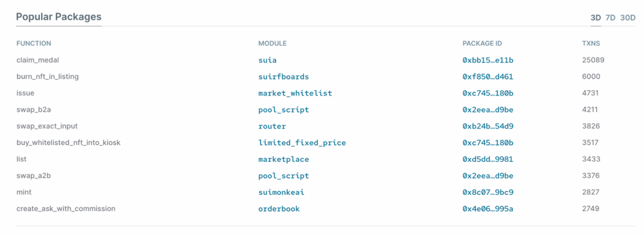The width and height of the screenshot is (644, 236).
Task: Open the suia module link
Action: 267,60
